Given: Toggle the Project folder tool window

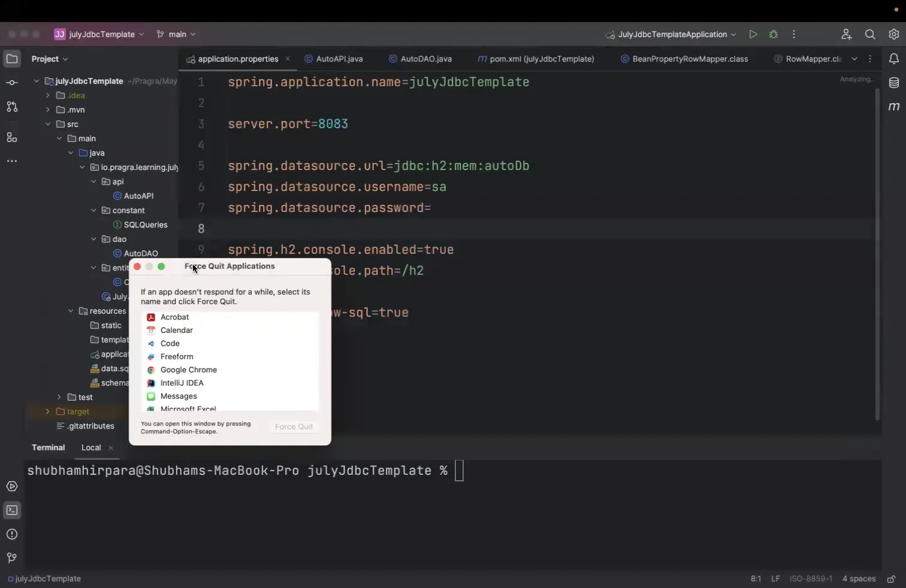Looking at the screenshot, I should click(x=12, y=59).
